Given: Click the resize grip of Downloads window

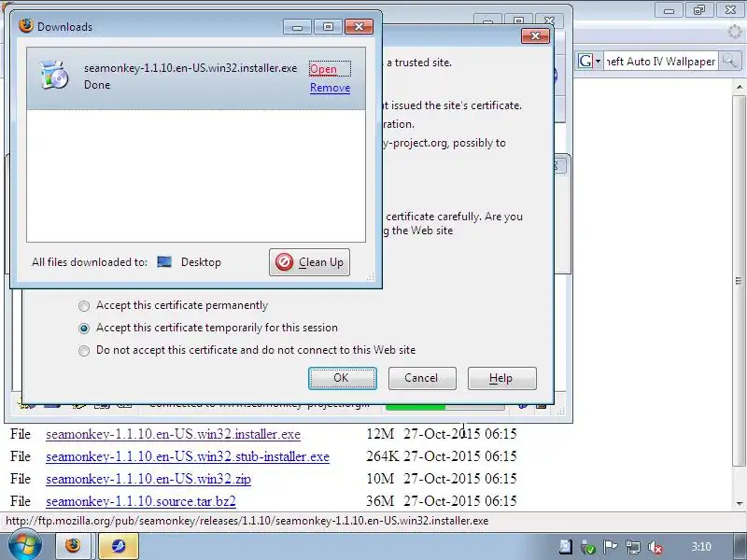Looking at the screenshot, I should 370,277.
